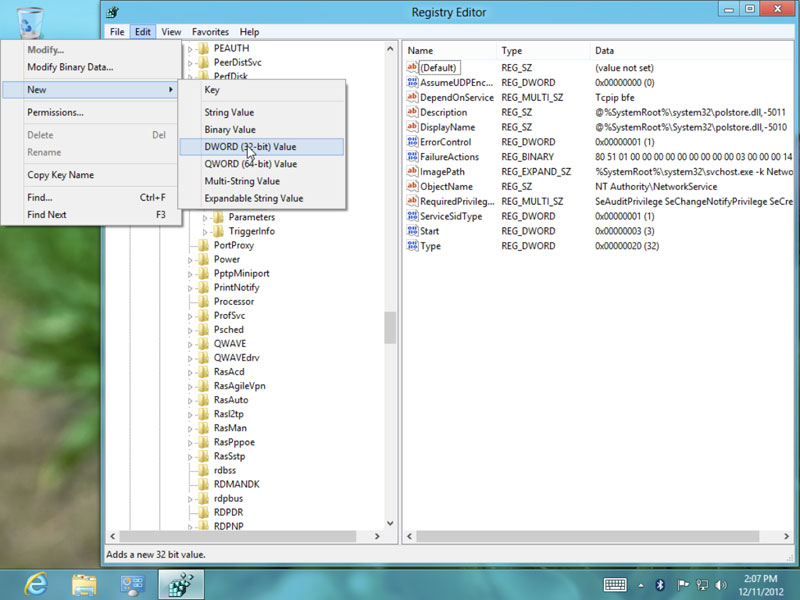The height and width of the screenshot is (600, 800).
Task: Expand the RasMan key
Action: point(191,427)
